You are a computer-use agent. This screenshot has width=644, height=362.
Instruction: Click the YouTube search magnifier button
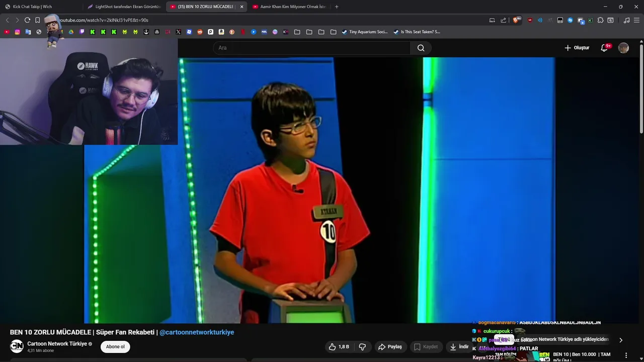click(x=421, y=48)
